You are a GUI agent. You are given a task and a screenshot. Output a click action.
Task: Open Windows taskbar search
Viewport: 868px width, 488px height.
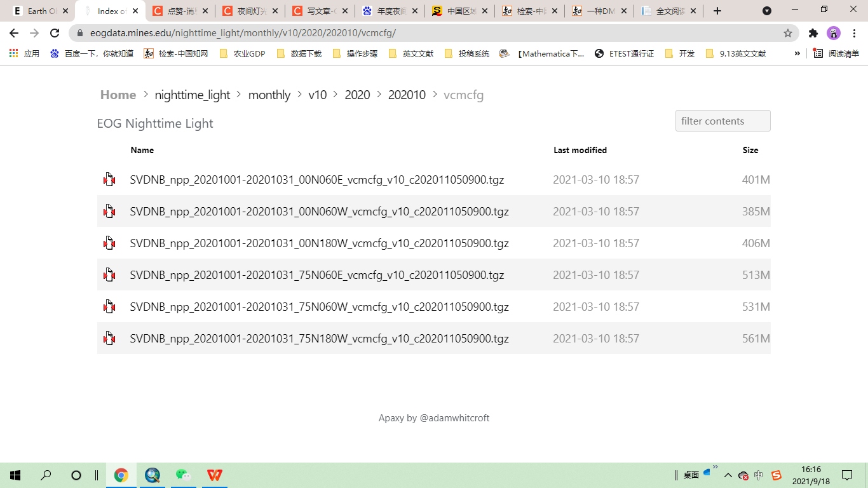pos(46,475)
